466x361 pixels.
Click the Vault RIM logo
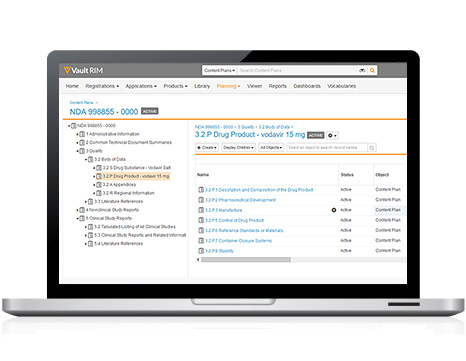point(83,70)
